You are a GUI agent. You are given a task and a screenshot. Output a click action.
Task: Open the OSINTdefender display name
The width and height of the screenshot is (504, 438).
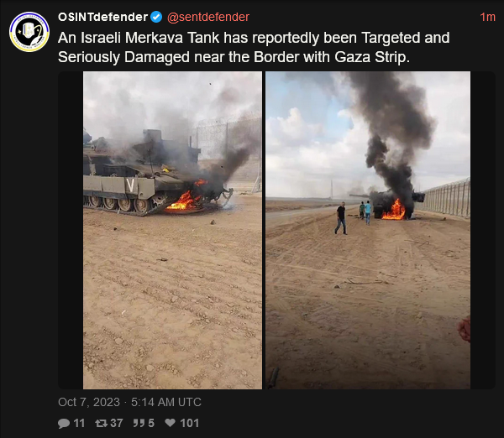(x=102, y=17)
